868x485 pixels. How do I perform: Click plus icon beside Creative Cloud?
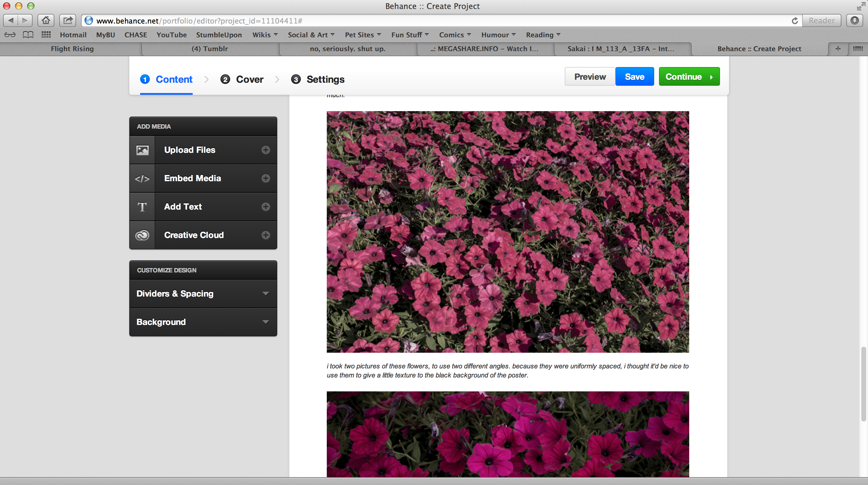(265, 235)
